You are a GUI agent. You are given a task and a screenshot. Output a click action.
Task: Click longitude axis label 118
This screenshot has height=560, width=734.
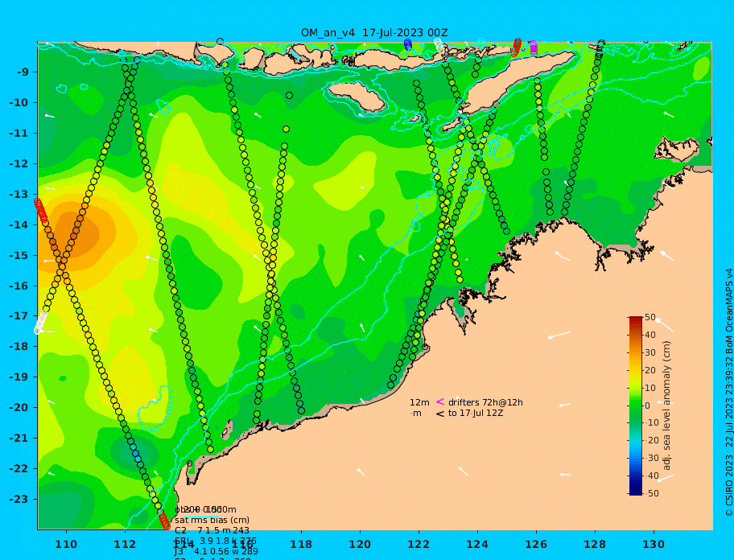[x=301, y=544]
